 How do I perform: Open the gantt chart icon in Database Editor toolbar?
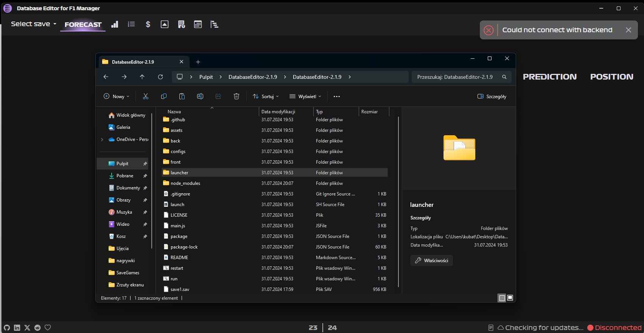(215, 24)
